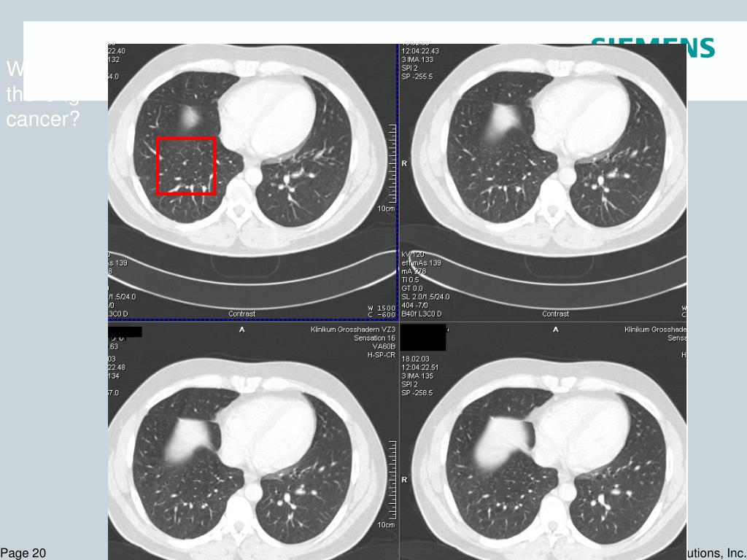Click the 'SP -258.5' slice position

(417, 393)
